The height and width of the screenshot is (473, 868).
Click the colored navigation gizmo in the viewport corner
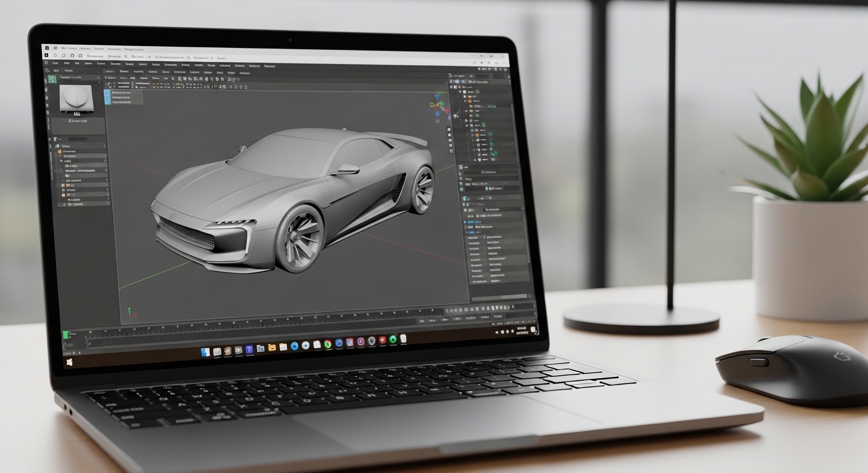[440, 105]
